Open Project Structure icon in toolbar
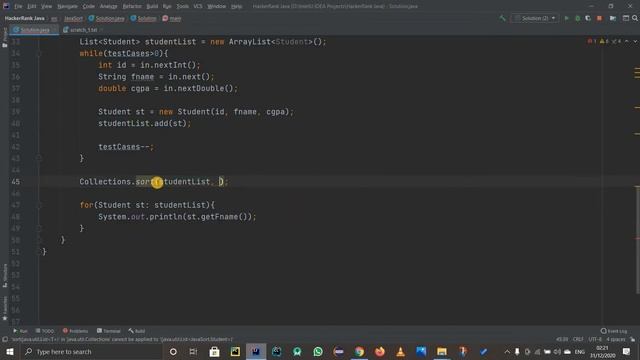Screen dimensions: 640x360 (x=613, y=18)
